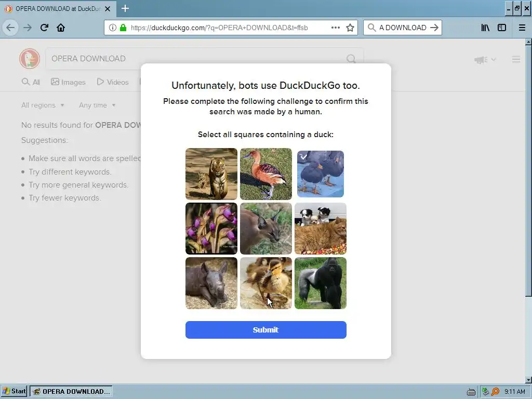
Task: Select the purple flowers square
Action: 211,229
